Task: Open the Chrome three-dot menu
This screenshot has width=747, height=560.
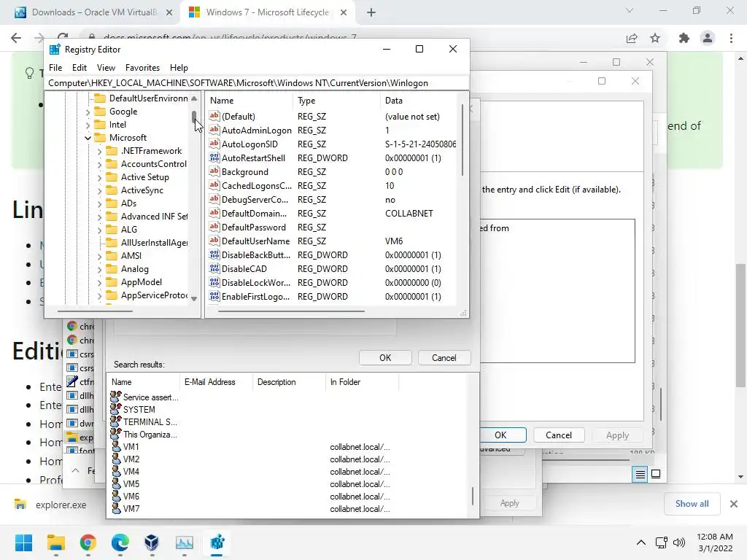Action: [731, 38]
